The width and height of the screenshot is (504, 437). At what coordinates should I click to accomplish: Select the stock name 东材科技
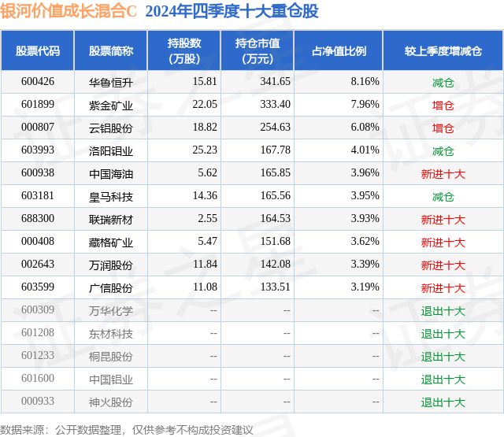pyautogui.click(x=111, y=334)
